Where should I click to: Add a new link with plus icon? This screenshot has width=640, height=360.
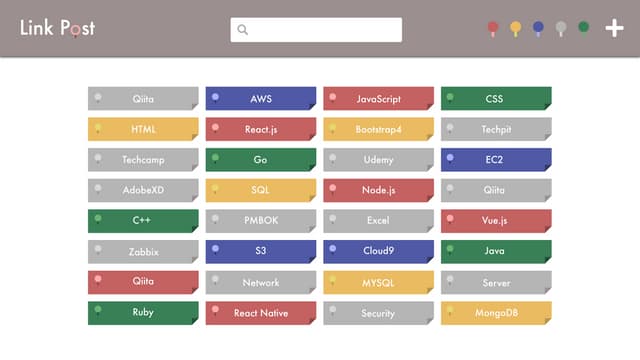pyautogui.click(x=614, y=29)
